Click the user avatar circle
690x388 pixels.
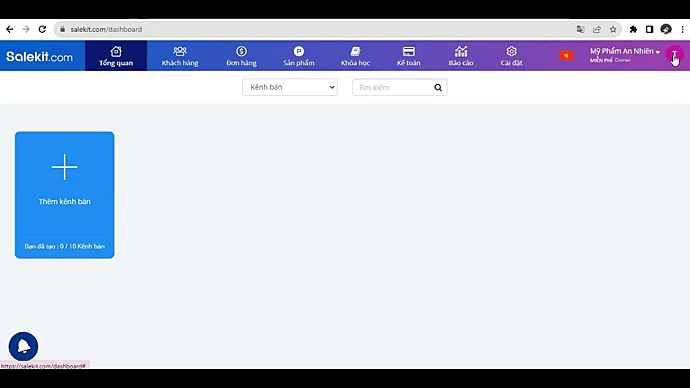pos(674,55)
